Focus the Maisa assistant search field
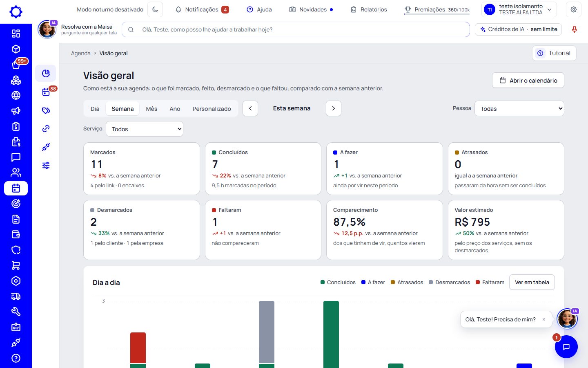 coord(296,29)
